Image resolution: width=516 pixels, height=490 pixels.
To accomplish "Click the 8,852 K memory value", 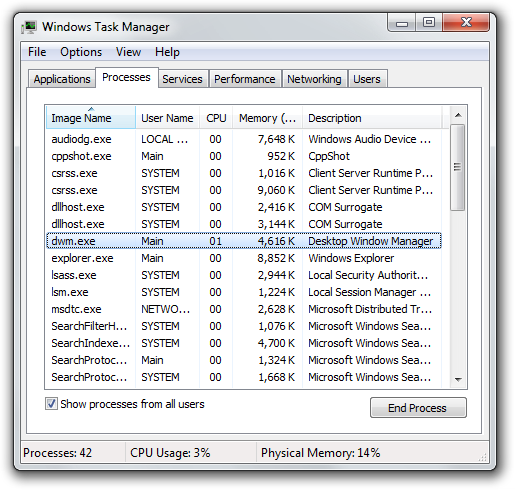I will (276, 258).
